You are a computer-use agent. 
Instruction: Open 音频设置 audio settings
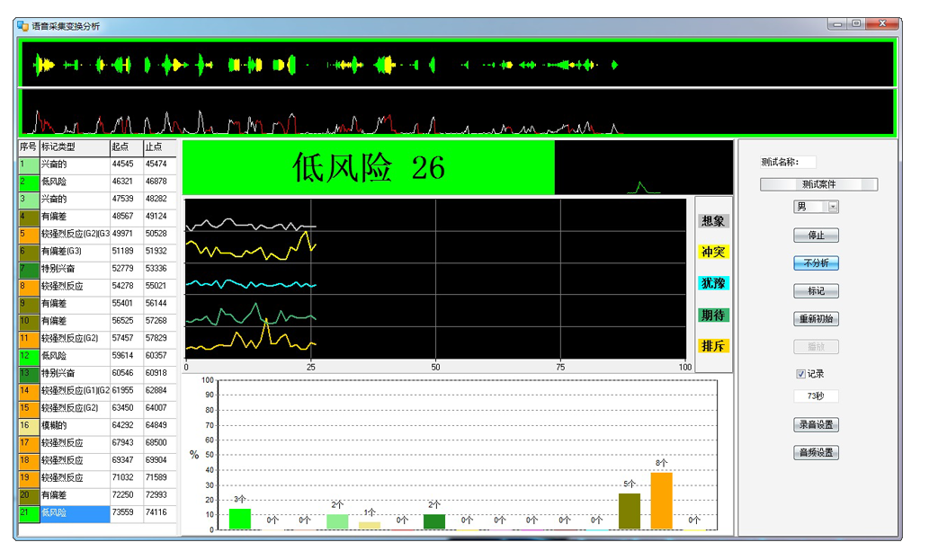click(x=816, y=452)
